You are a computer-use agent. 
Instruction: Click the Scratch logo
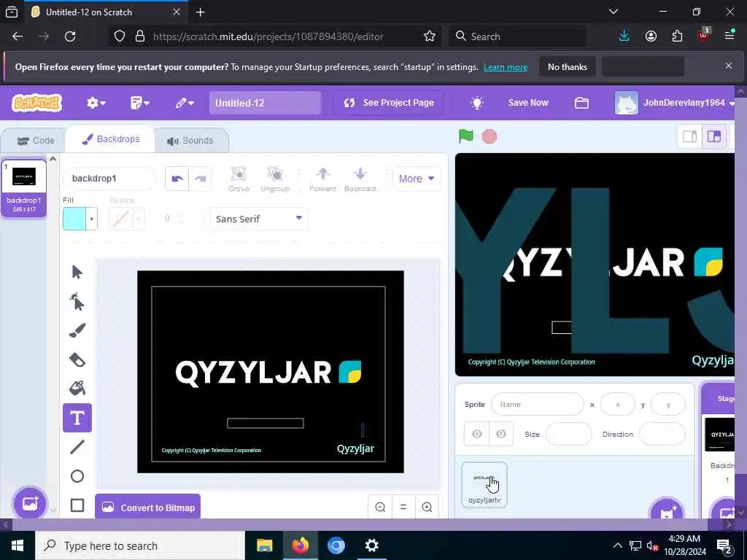[36, 102]
